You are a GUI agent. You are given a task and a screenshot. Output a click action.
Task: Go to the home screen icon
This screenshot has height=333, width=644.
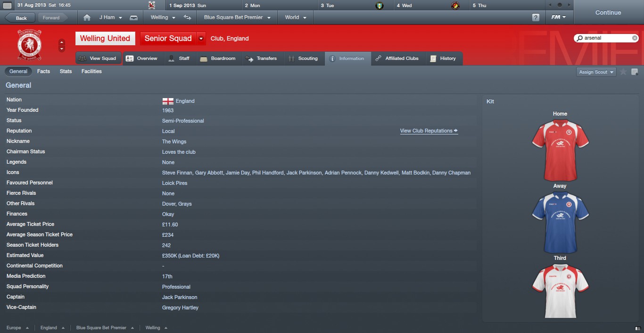coord(87,17)
